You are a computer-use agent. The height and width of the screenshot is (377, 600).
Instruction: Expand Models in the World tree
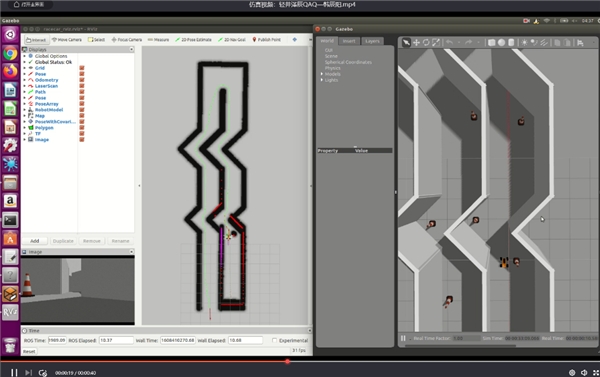click(x=321, y=74)
